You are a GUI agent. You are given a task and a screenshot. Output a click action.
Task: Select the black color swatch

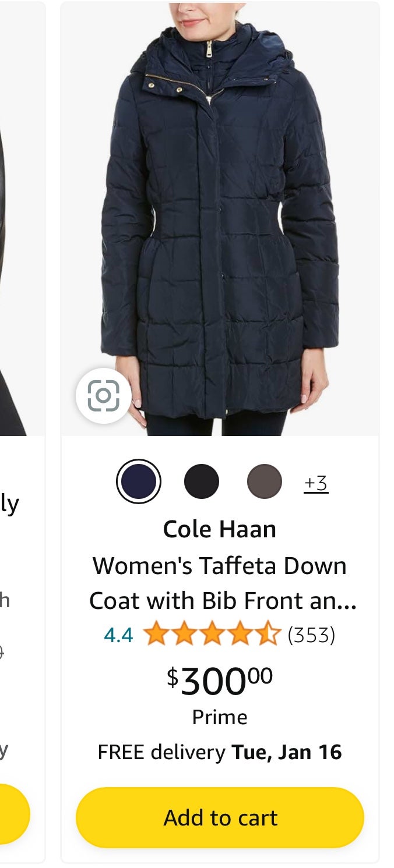202,481
